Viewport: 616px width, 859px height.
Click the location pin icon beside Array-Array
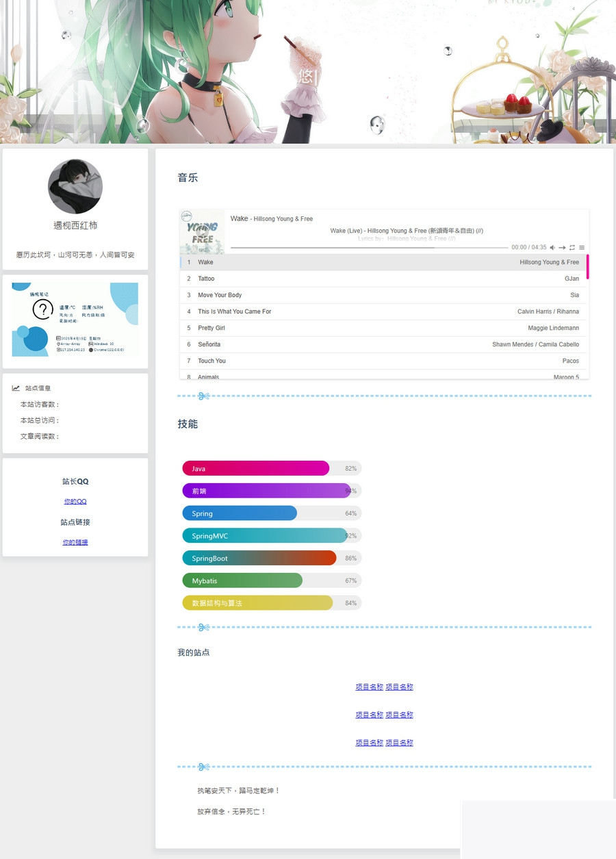[58, 344]
